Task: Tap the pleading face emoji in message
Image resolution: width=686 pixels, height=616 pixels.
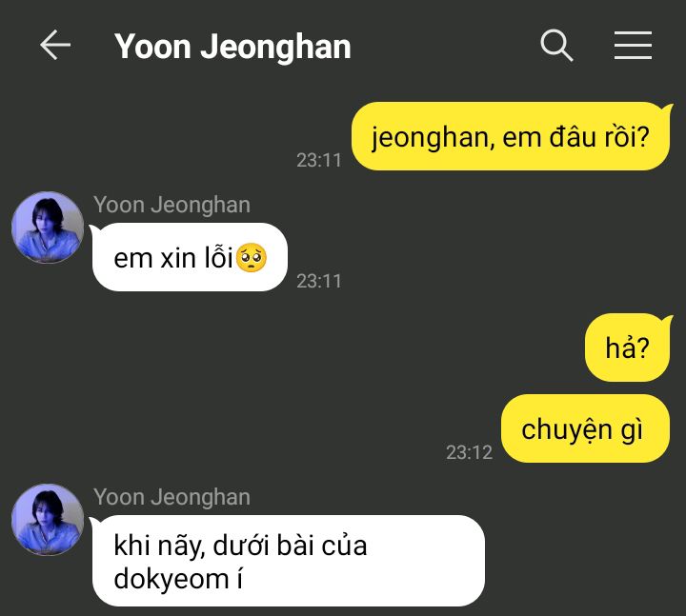Action: [x=252, y=258]
